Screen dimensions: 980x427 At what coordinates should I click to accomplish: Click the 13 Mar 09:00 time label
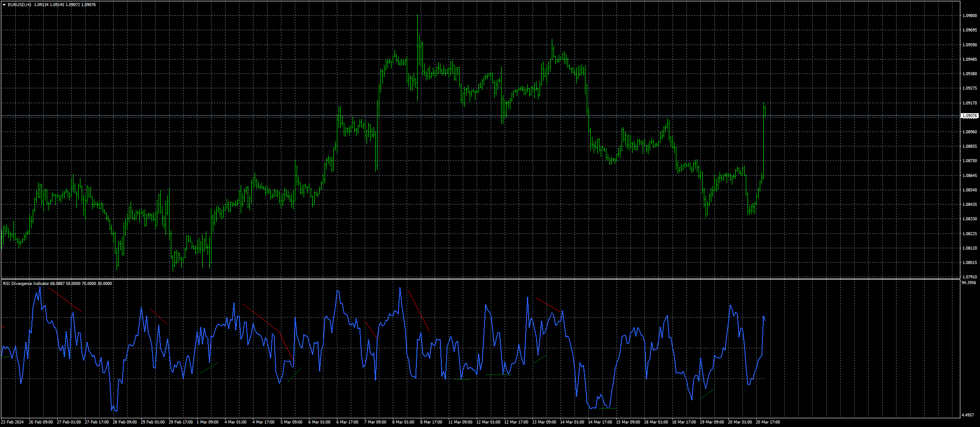(x=544, y=422)
